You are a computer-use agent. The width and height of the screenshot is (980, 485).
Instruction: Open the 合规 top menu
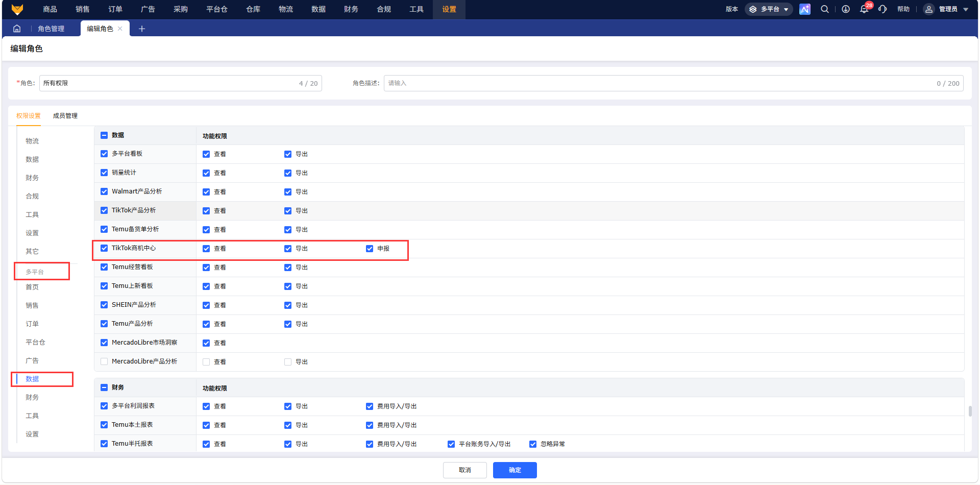(384, 9)
